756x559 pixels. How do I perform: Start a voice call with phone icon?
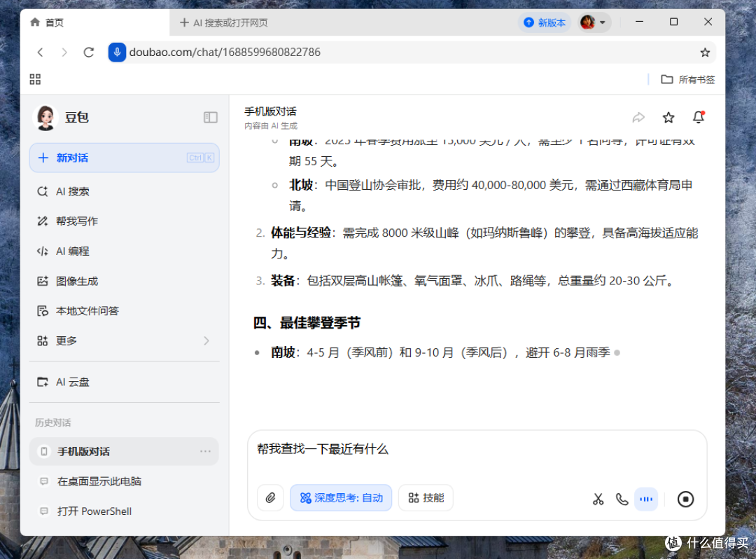click(x=622, y=499)
